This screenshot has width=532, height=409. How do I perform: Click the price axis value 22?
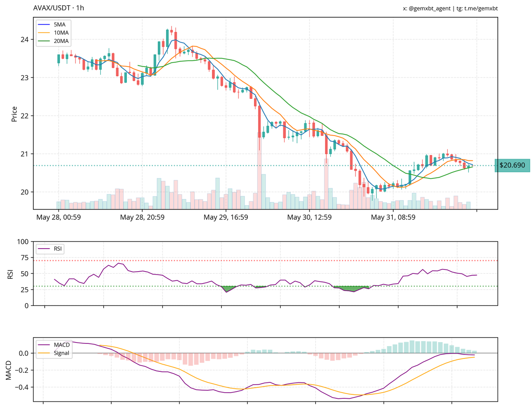point(24,116)
